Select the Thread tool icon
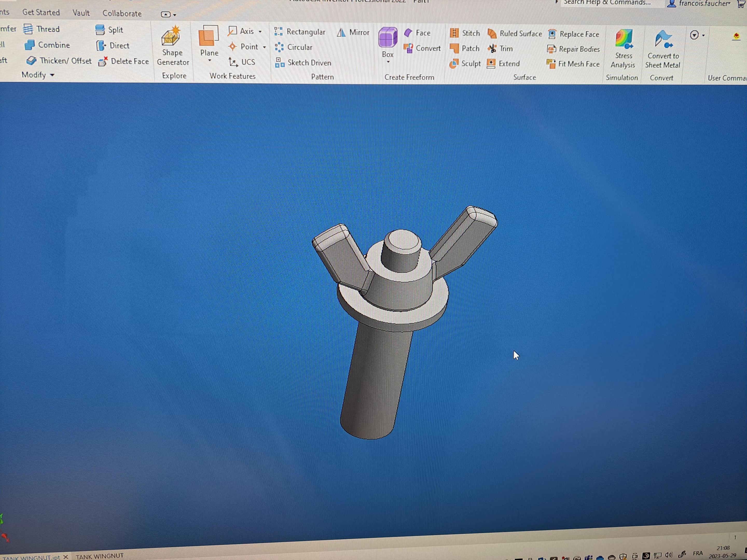Image resolution: width=747 pixels, height=560 pixels. pos(28,29)
